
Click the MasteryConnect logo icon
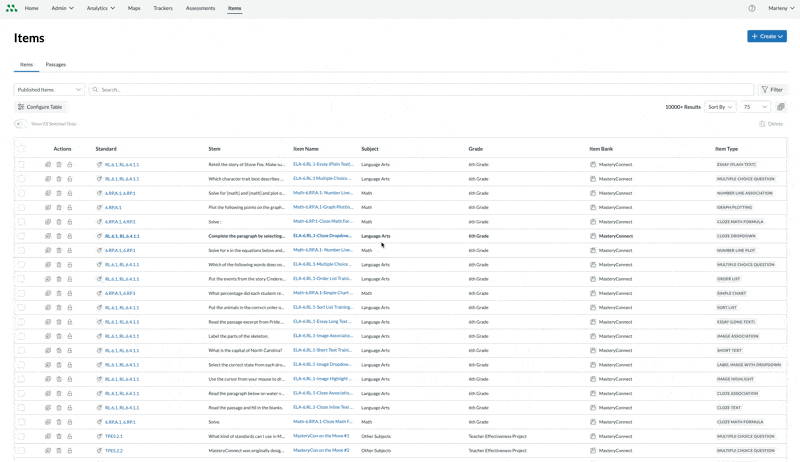pos(11,8)
